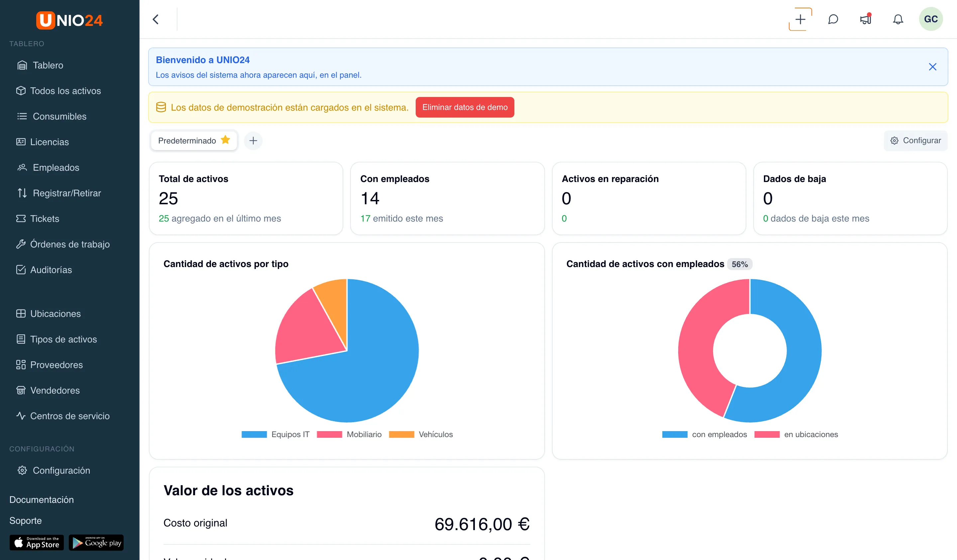Toggle Mobiliario legend swatch

[329, 435]
